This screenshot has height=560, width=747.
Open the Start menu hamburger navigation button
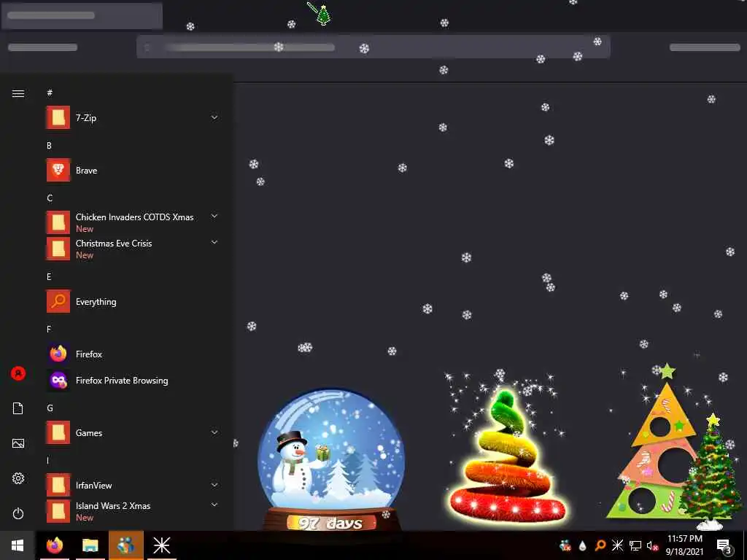18,93
